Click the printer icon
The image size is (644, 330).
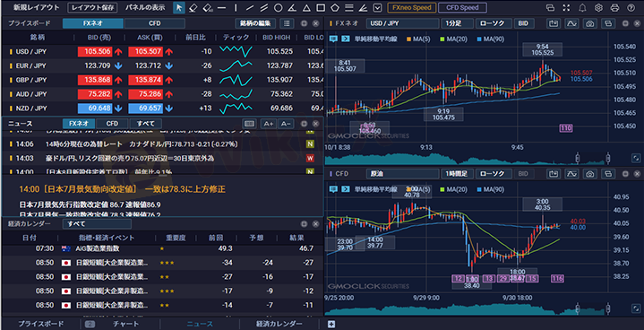[x=614, y=7]
